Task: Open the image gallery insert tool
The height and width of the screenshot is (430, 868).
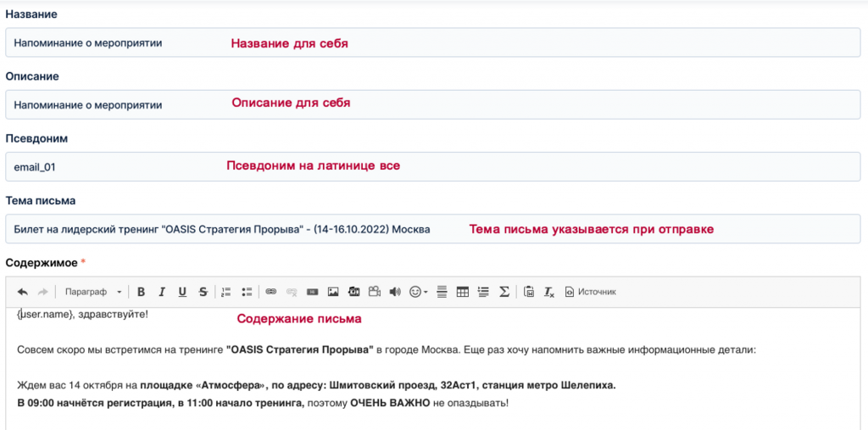Action: pyautogui.click(x=353, y=292)
